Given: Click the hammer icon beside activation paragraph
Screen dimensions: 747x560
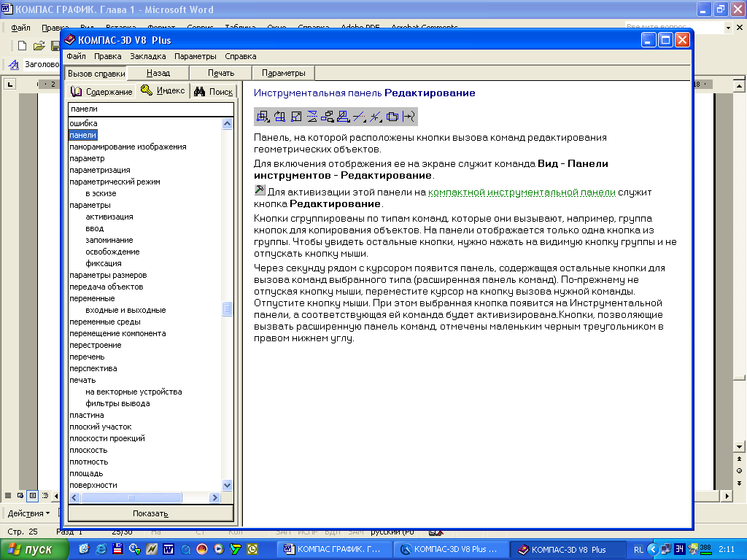Looking at the screenshot, I should pos(260,190).
